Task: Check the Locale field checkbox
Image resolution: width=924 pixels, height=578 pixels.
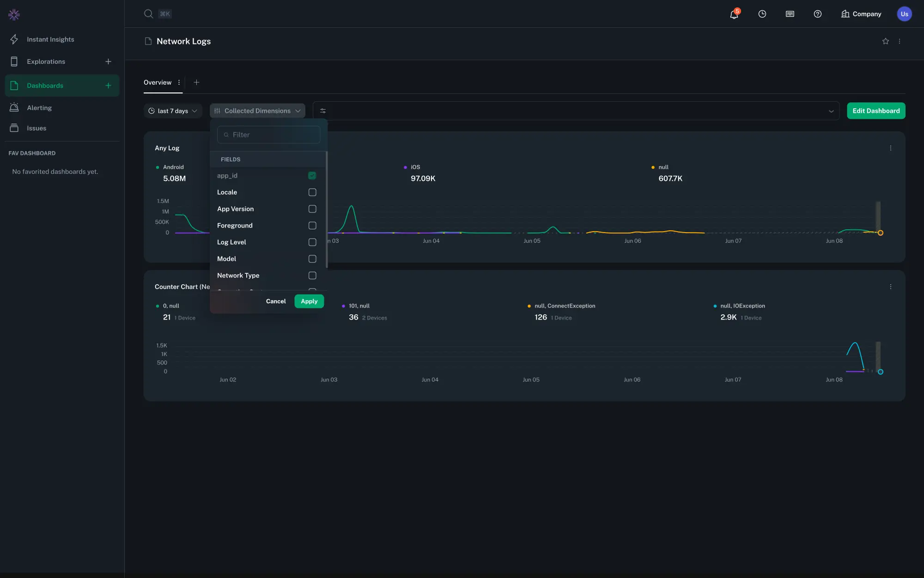Action: pyautogui.click(x=312, y=192)
